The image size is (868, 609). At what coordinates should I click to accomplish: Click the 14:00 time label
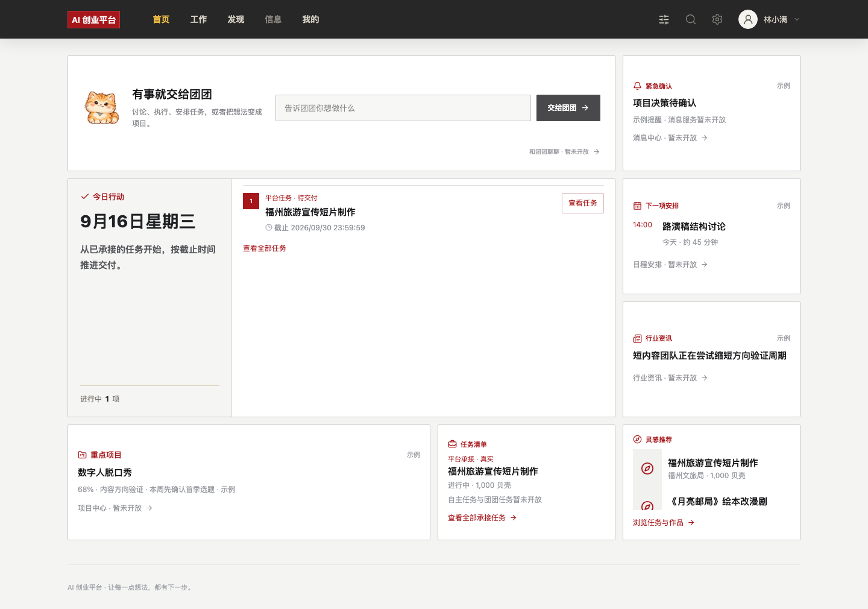coord(643,225)
